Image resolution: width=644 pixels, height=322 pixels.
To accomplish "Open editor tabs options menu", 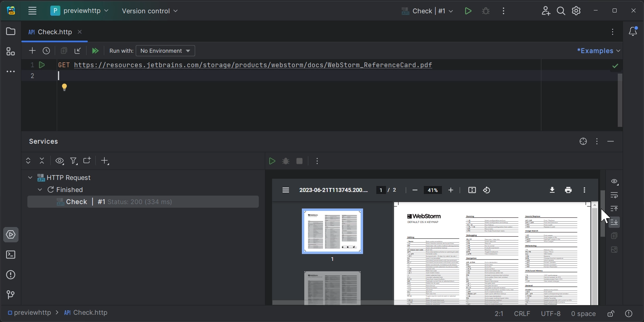I will [613, 32].
